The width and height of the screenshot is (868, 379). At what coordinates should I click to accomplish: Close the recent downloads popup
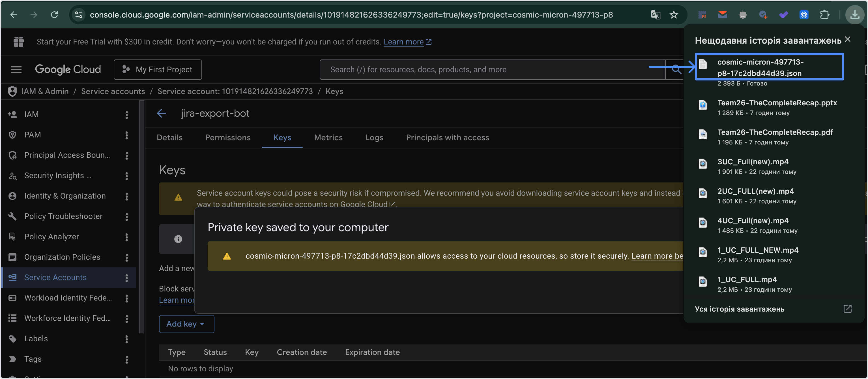(847, 39)
